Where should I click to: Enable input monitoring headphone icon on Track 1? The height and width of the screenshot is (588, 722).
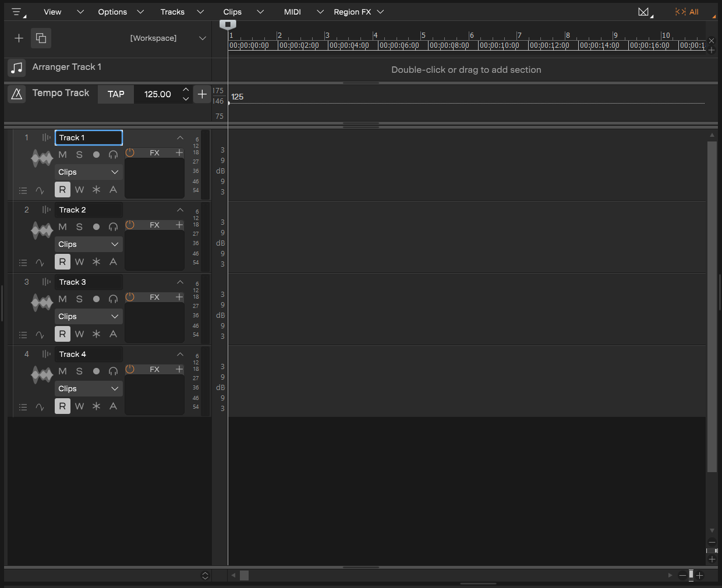click(113, 154)
